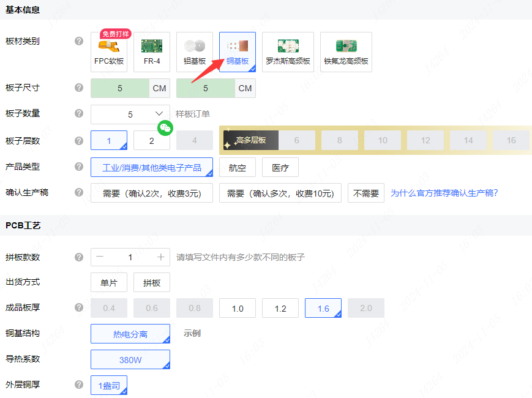Select the 铝基板 aluminum board type
Viewport: 532px width, 398px height.
195,53
